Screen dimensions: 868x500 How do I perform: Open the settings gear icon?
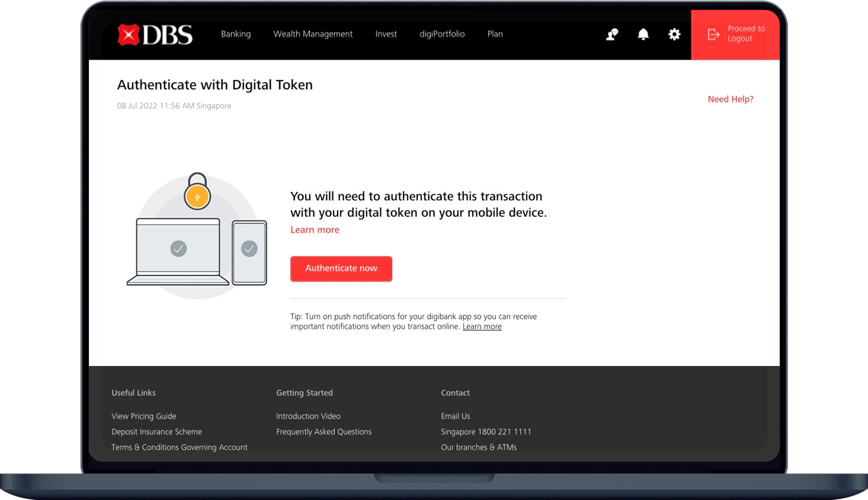pos(674,34)
